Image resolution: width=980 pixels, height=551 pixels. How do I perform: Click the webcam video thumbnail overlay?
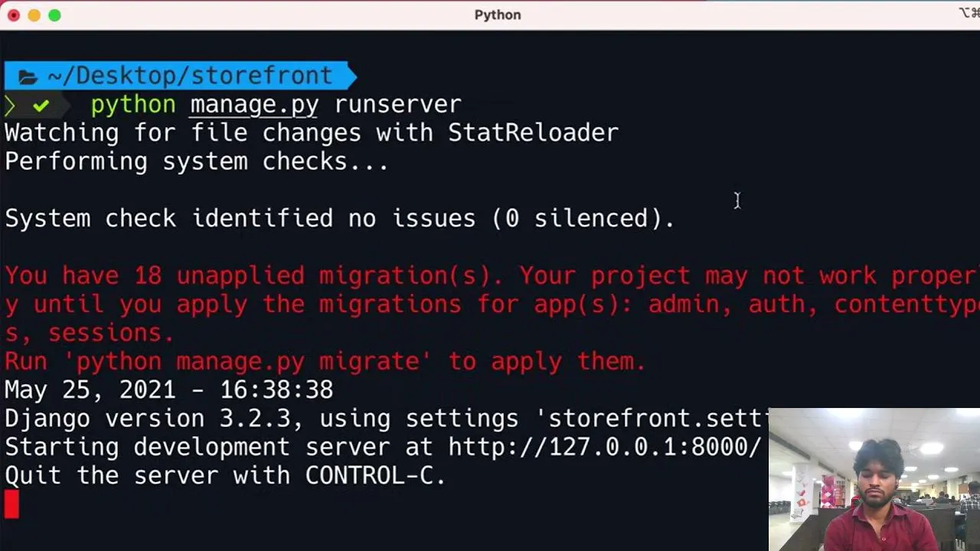click(874, 480)
